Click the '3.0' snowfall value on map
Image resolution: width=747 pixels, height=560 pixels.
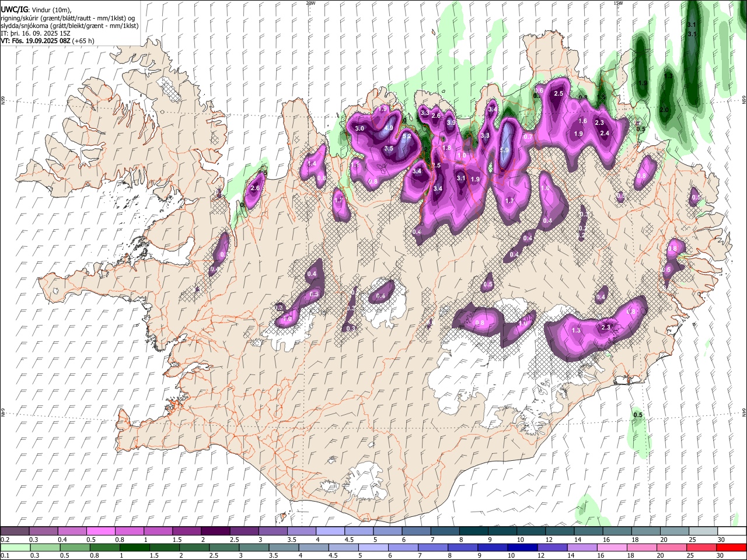pos(359,128)
